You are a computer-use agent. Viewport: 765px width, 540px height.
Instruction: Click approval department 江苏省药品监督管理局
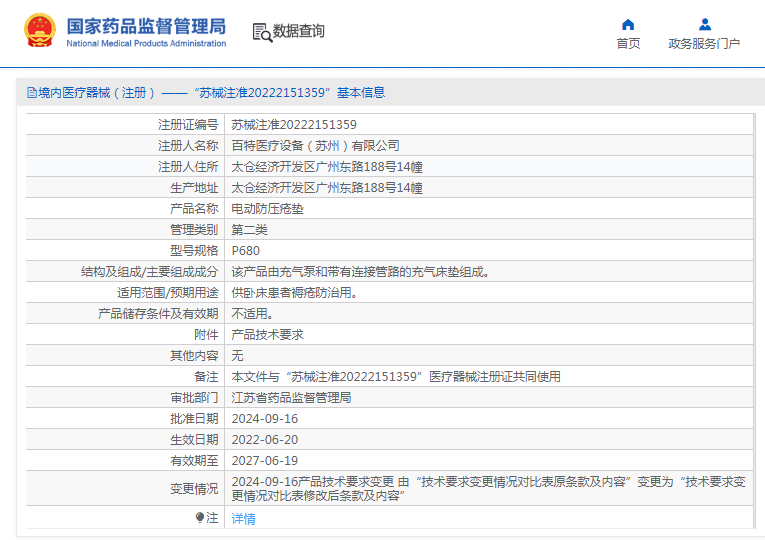point(291,398)
